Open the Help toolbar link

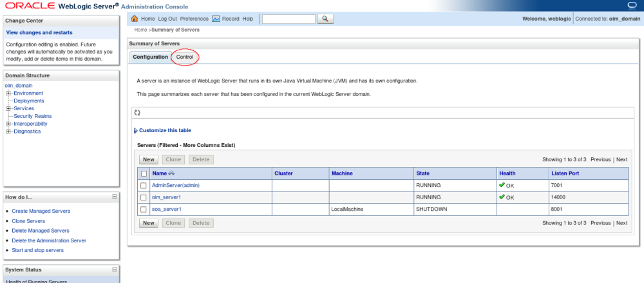[x=248, y=19]
